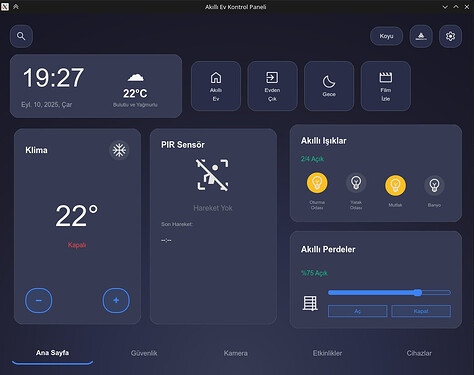Screen dimensions: 474x375
Task: Switch to the Güvenlik tab
Action: 144,353
